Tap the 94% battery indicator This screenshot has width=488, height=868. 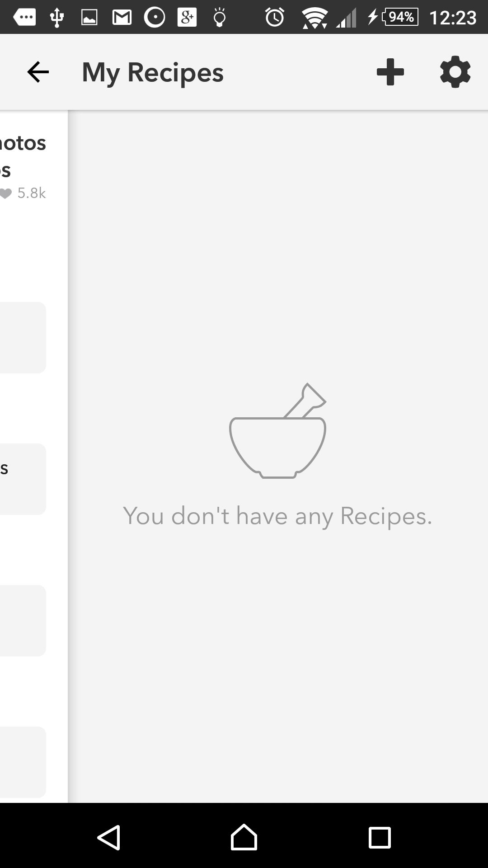tap(400, 17)
